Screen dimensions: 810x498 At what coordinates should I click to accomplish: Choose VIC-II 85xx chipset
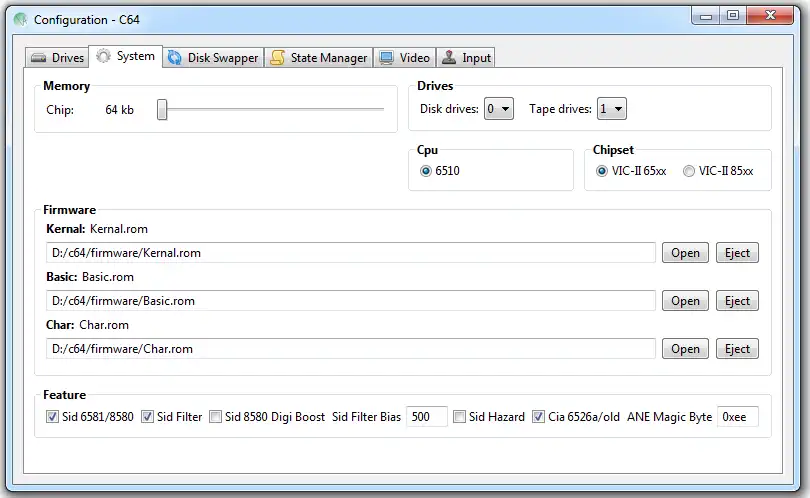[x=689, y=171]
